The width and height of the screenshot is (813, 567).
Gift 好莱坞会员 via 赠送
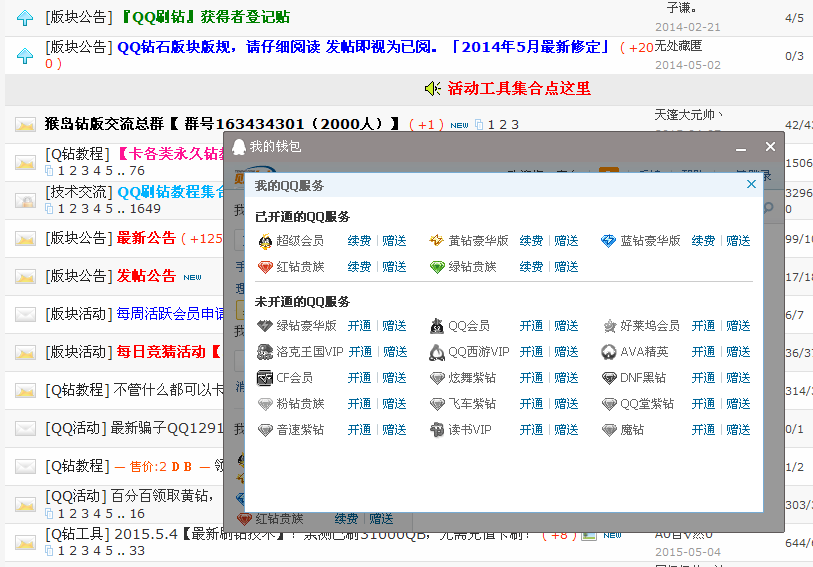(738, 326)
